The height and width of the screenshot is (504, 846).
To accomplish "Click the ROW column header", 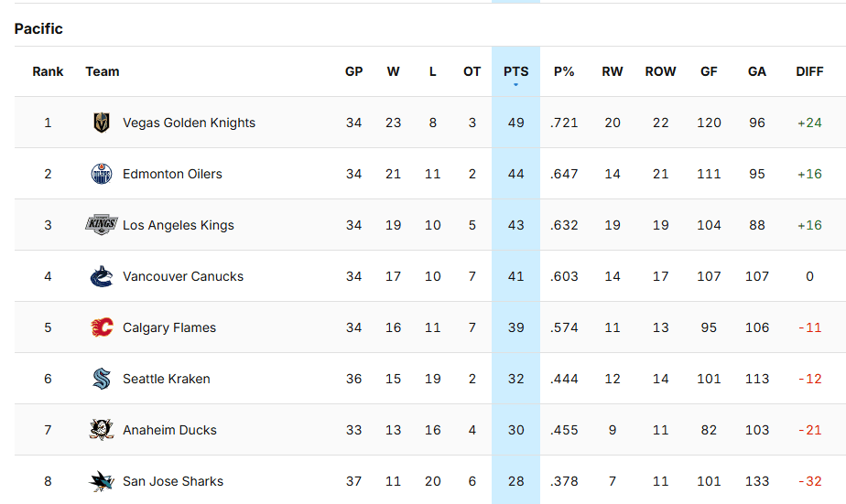I will [660, 71].
